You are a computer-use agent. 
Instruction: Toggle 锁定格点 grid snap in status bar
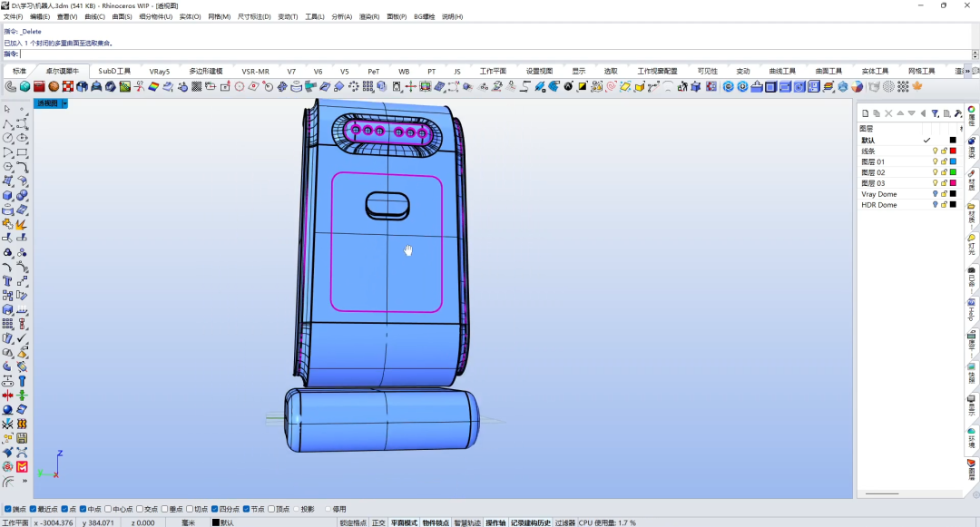[x=354, y=522]
